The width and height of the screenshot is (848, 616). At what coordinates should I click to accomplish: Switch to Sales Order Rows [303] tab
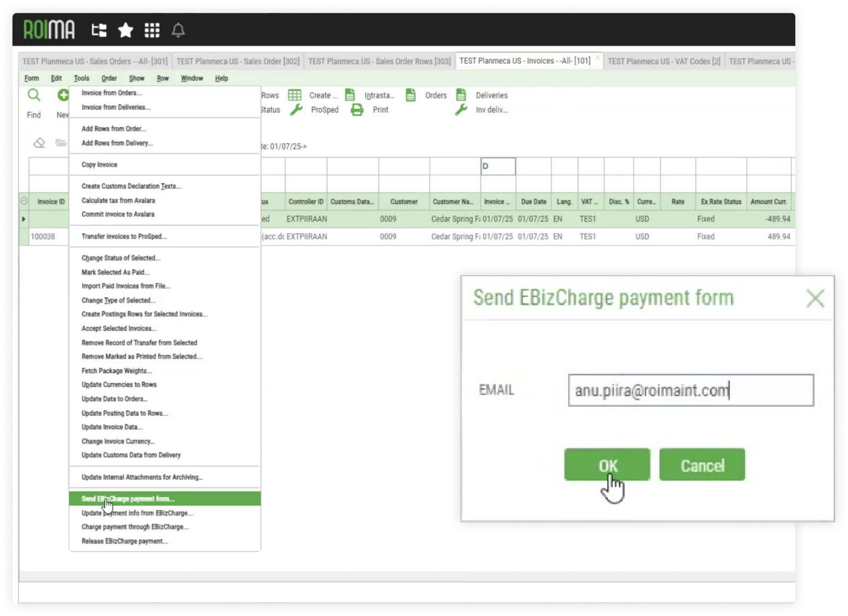[379, 61]
